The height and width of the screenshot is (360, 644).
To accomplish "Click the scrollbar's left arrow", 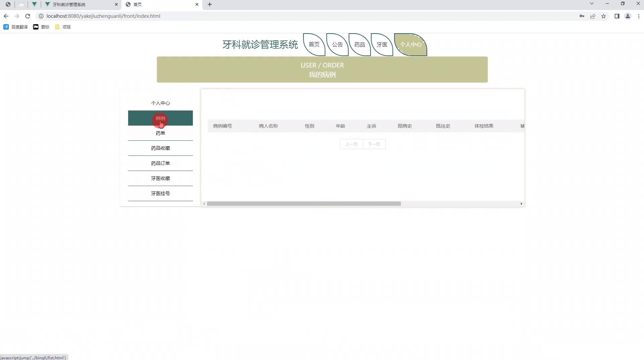I will 204,204.
